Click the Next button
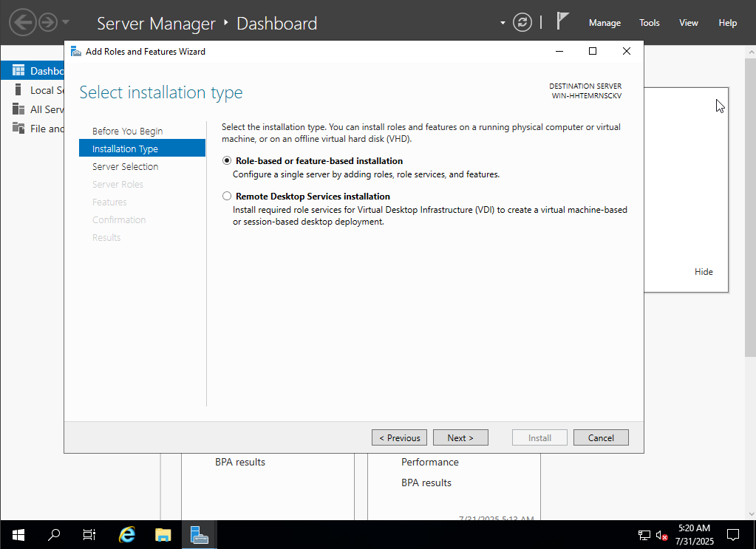Screen dimensions: 756x549 pyautogui.click(x=461, y=438)
